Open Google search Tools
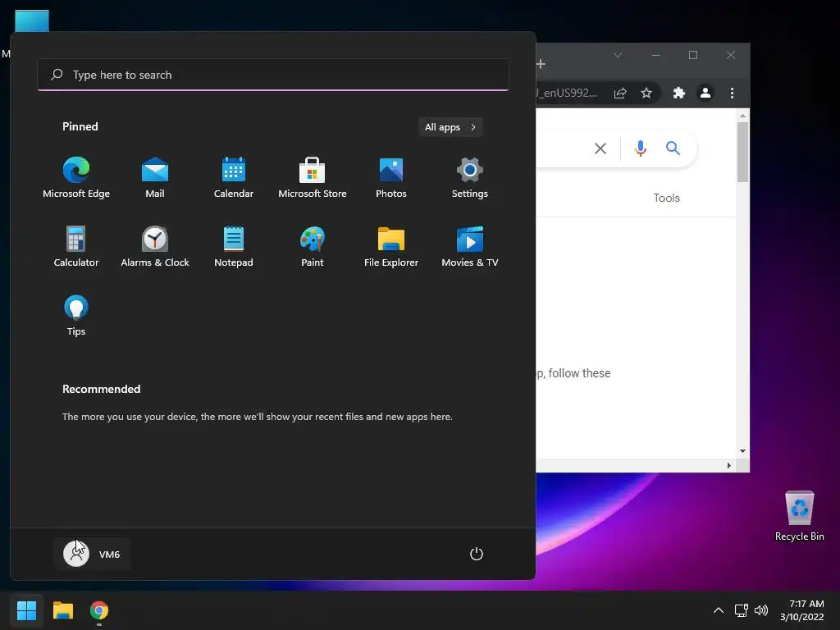Image resolution: width=840 pixels, height=630 pixels. click(666, 198)
